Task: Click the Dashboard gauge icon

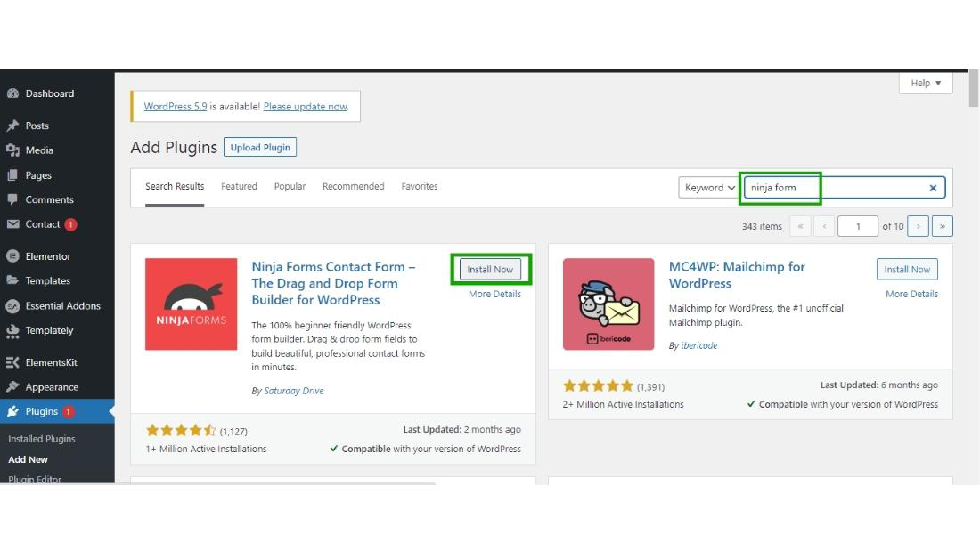Action: [x=12, y=93]
